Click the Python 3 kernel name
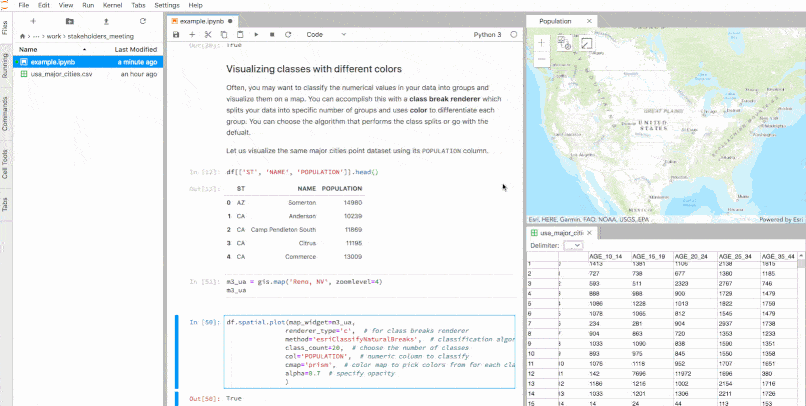This screenshot has height=406, width=806. [x=487, y=34]
